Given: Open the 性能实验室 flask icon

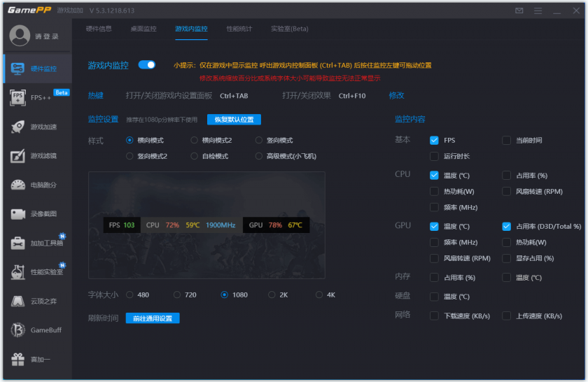Looking at the screenshot, I should pos(17,272).
